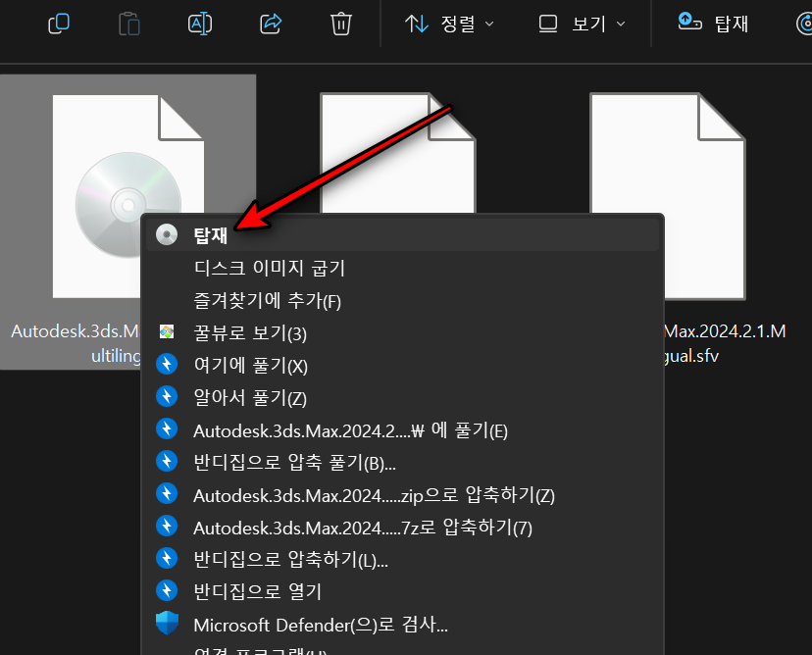
Task: Click the Bandizip icon beside 반디집으로 열기
Action: [x=167, y=590]
